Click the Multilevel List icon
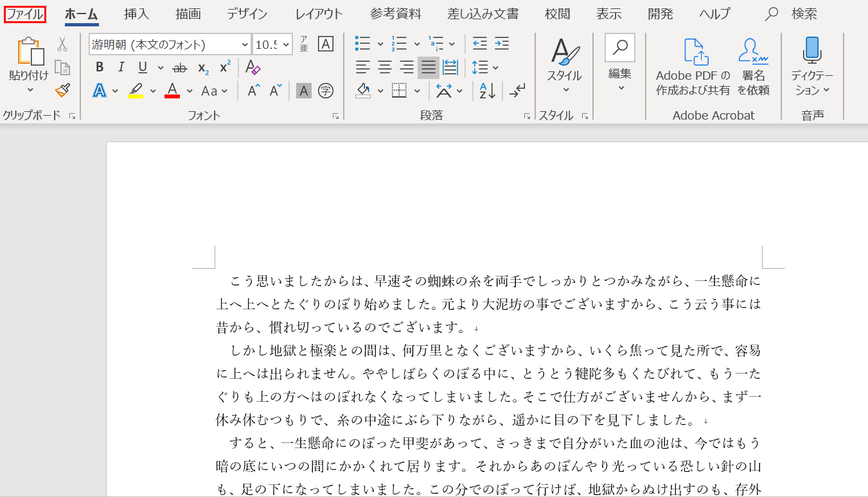868x497 pixels. (436, 44)
